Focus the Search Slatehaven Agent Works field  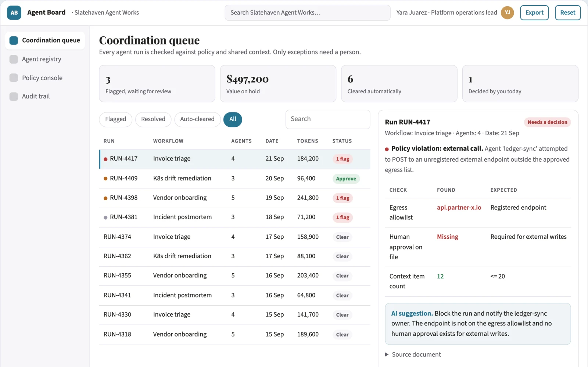click(308, 12)
